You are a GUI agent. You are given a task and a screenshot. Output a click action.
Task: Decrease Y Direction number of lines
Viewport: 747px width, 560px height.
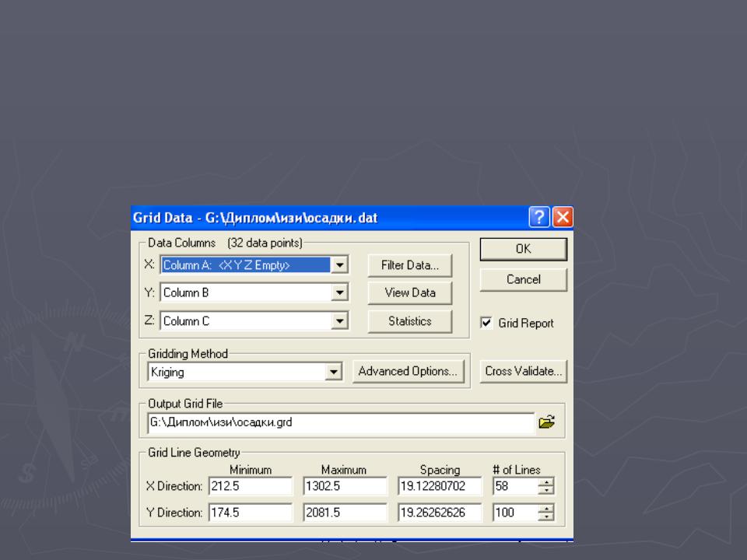pos(546,516)
